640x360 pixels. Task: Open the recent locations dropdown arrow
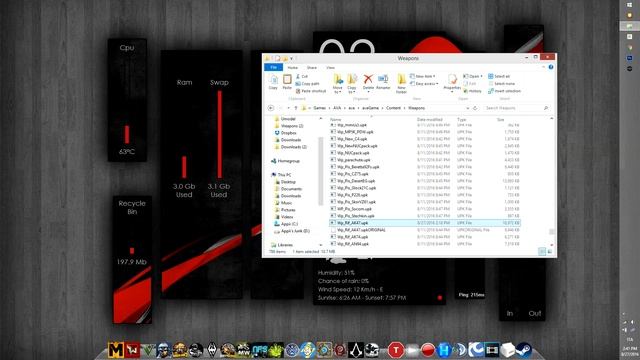pyautogui.click(x=288, y=108)
